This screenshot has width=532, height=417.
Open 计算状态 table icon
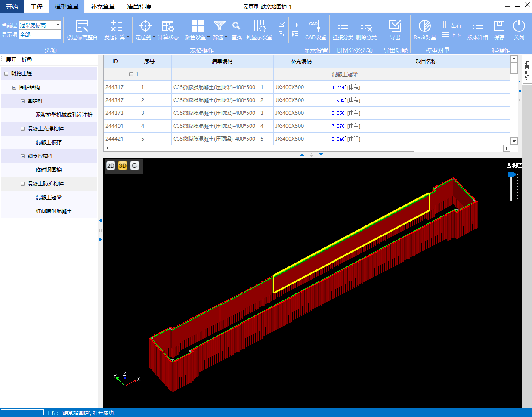(x=168, y=26)
